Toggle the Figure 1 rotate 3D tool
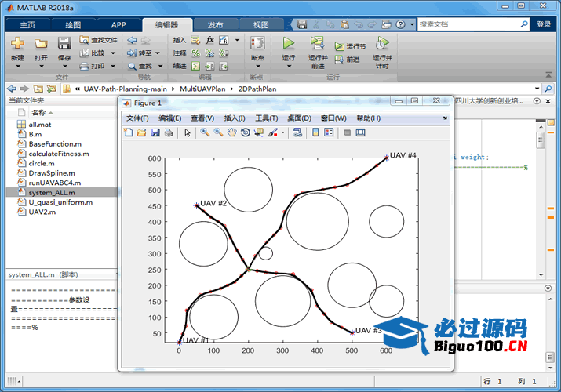The image size is (561, 392). click(x=246, y=132)
